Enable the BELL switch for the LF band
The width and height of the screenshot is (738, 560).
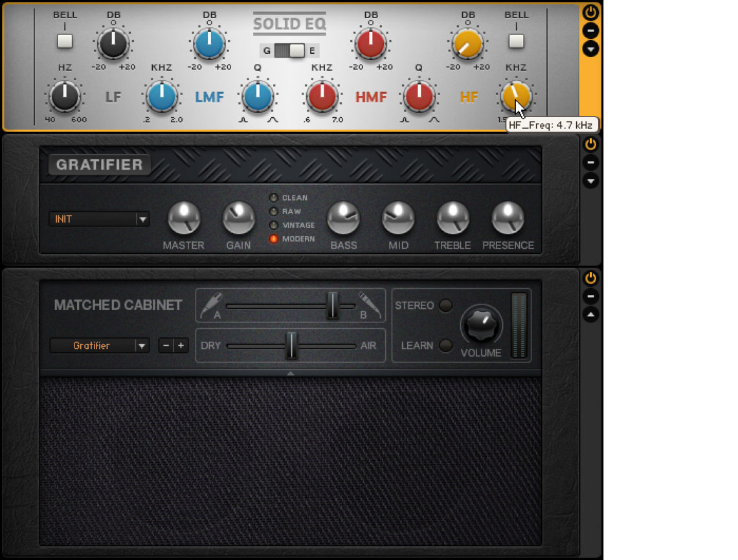point(64,41)
